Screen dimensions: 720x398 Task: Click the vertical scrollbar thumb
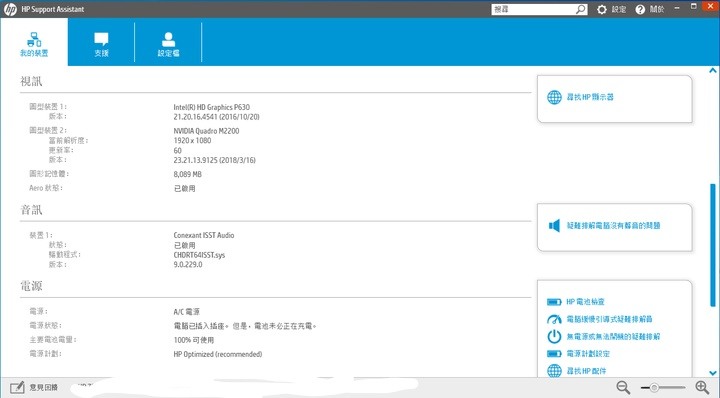713,245
